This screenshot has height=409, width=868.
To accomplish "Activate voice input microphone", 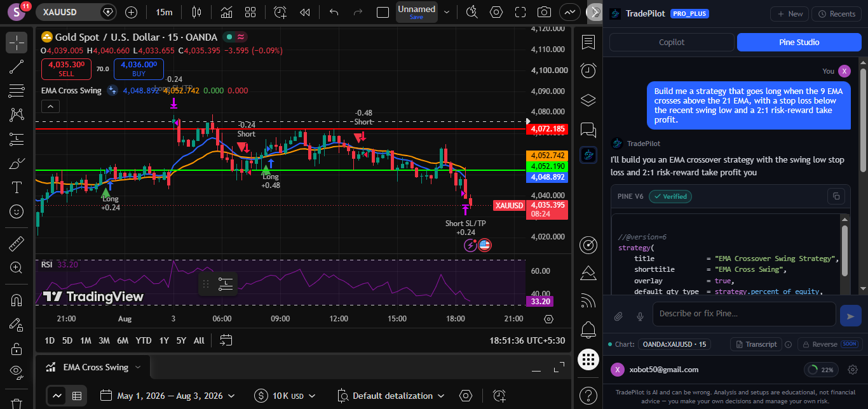I will 640,316.
